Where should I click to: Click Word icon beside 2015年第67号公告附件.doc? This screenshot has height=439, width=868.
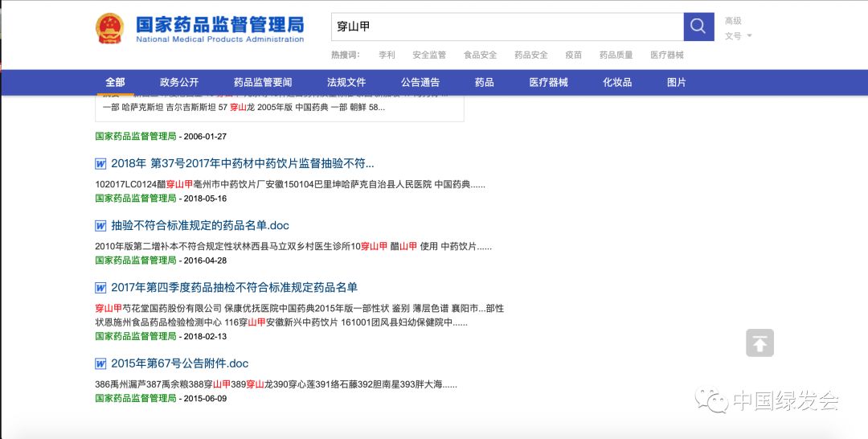100,363
